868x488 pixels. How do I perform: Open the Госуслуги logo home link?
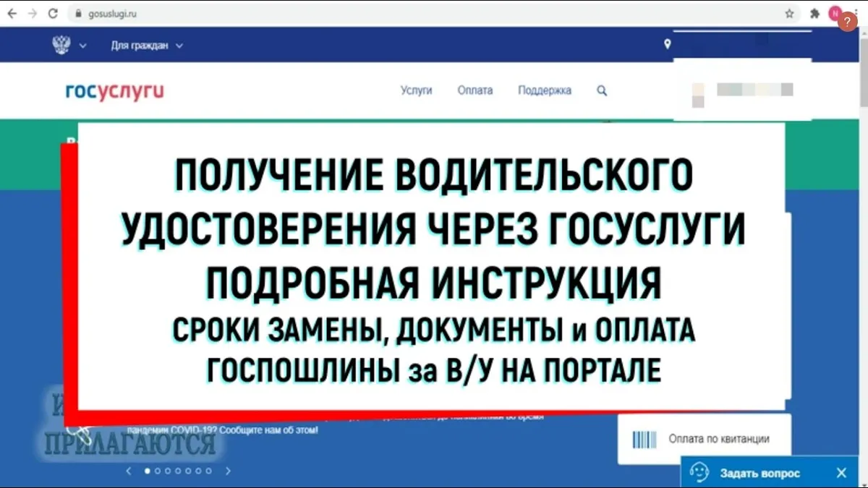(114, 91)
